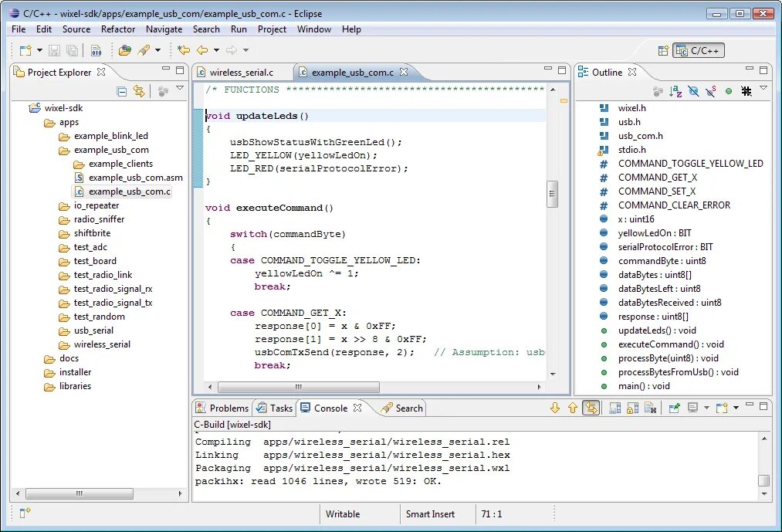Image resolution: width=782 pixels, height=532 pixels.
Task: Collapse All in Project Explorer toolbar
Action: 121,91
